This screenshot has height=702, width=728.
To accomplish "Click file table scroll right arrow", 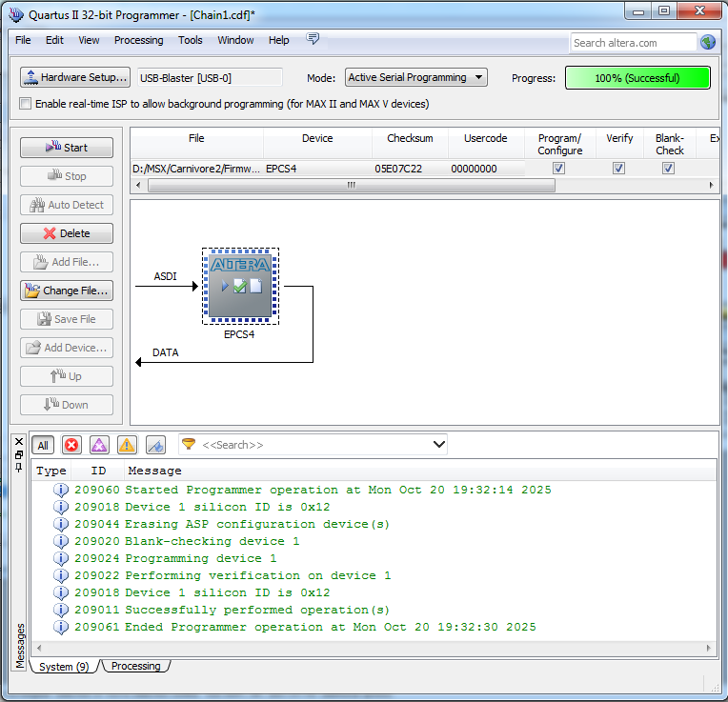I will [711, 185].
